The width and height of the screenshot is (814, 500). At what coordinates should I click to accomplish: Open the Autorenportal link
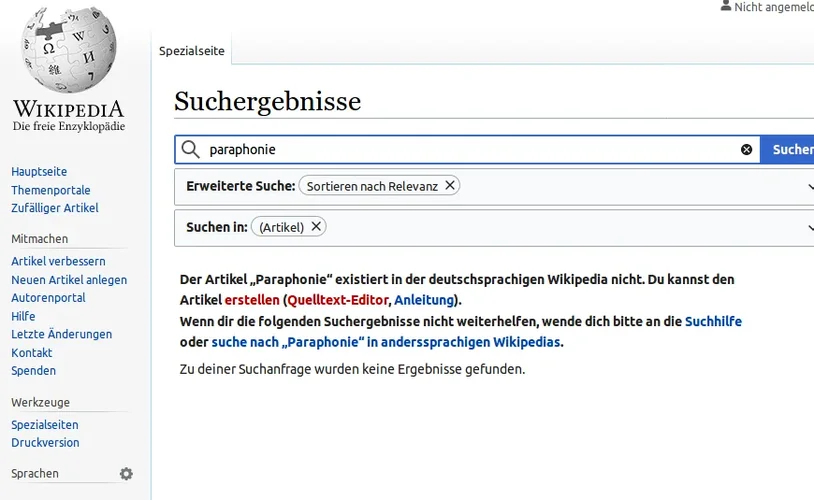pyautogui.click(x=48, y=298)
